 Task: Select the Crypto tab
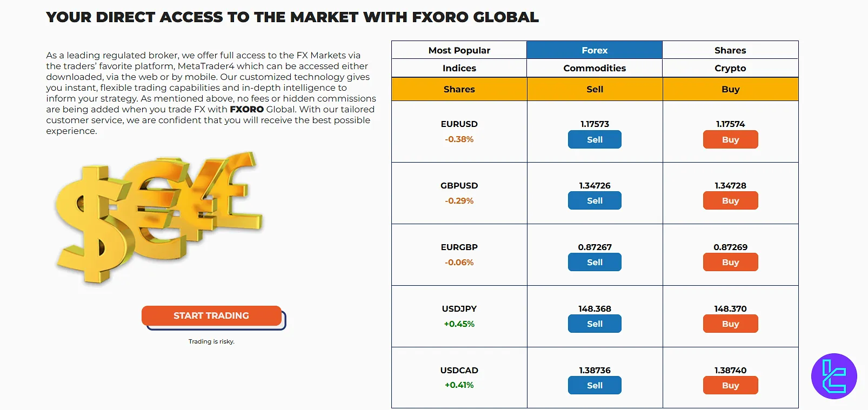(730, 68)
